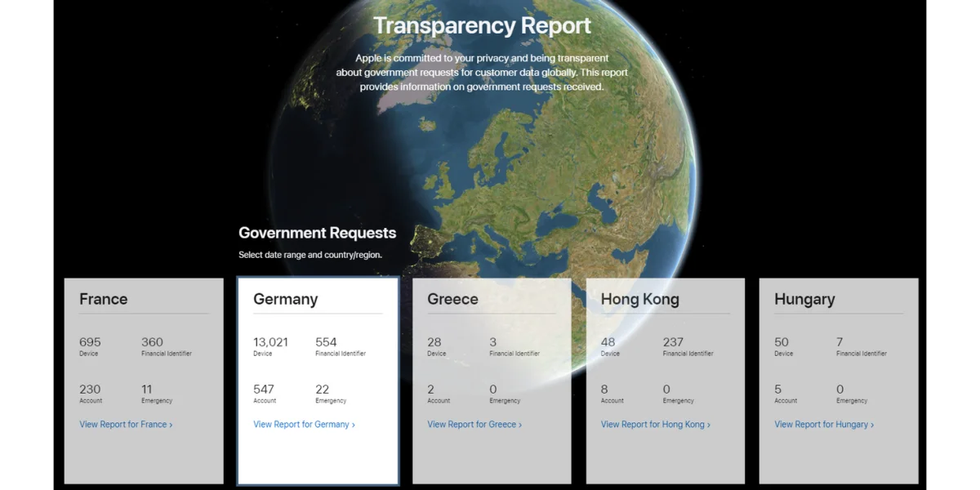Click Greece's 3 Financial Identifier count
Viewport: 980px width, 490px height.
[492, 342]
